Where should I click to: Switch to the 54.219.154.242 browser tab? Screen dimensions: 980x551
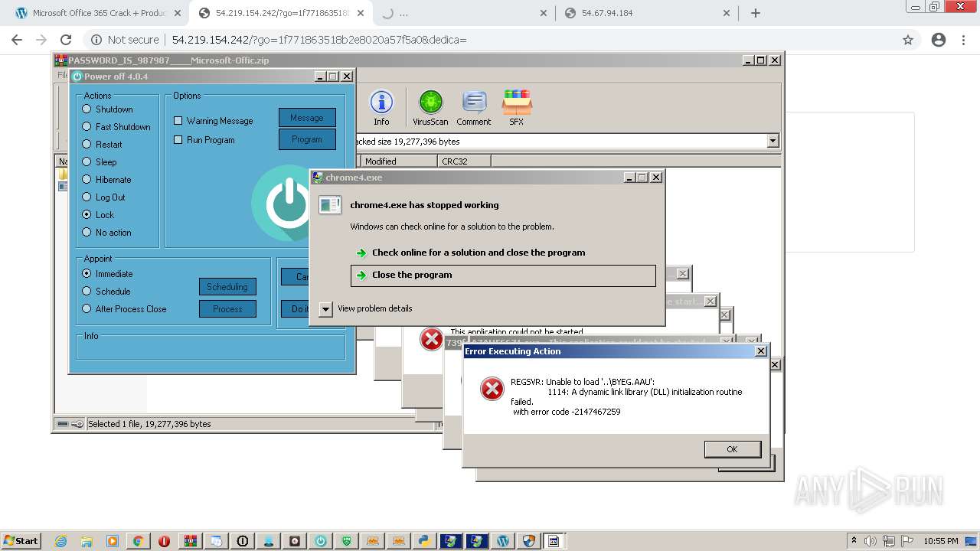pos(282,13)
